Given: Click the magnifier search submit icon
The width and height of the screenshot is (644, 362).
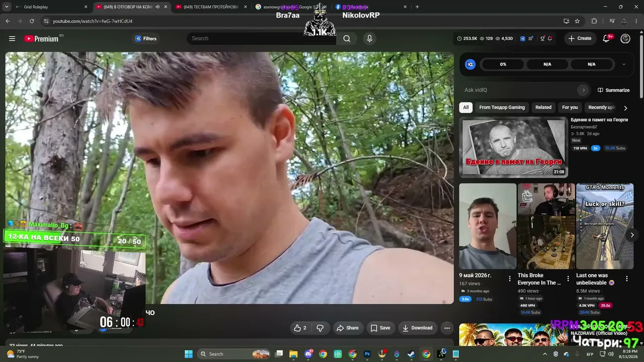Looking at the screenshot, I should tap(347, 39).
